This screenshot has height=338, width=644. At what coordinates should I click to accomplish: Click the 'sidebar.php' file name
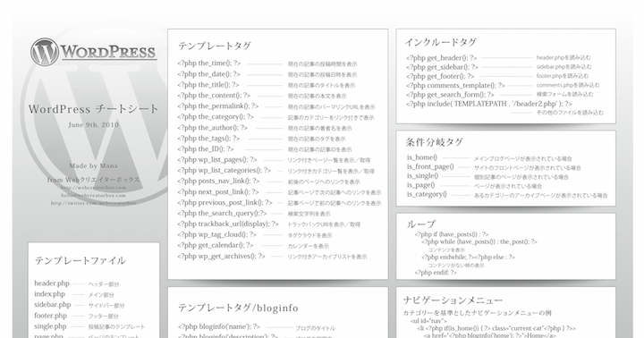click(53, 305)
